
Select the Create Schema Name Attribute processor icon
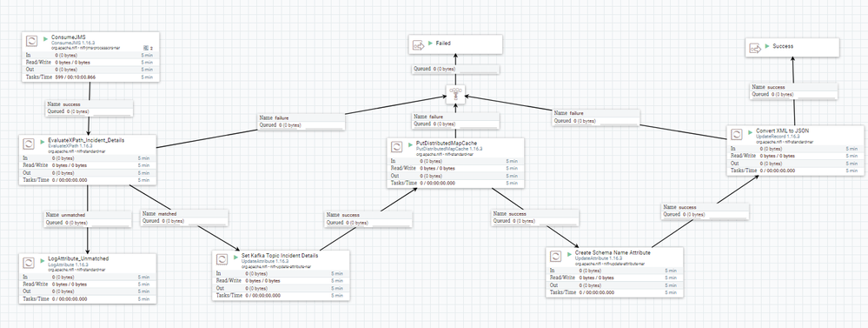[555, 256]
